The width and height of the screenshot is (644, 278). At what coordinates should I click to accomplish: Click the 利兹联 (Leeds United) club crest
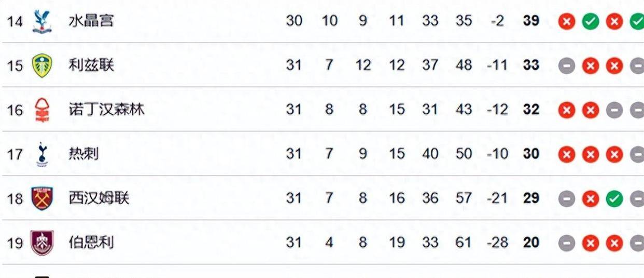point(42,65)
